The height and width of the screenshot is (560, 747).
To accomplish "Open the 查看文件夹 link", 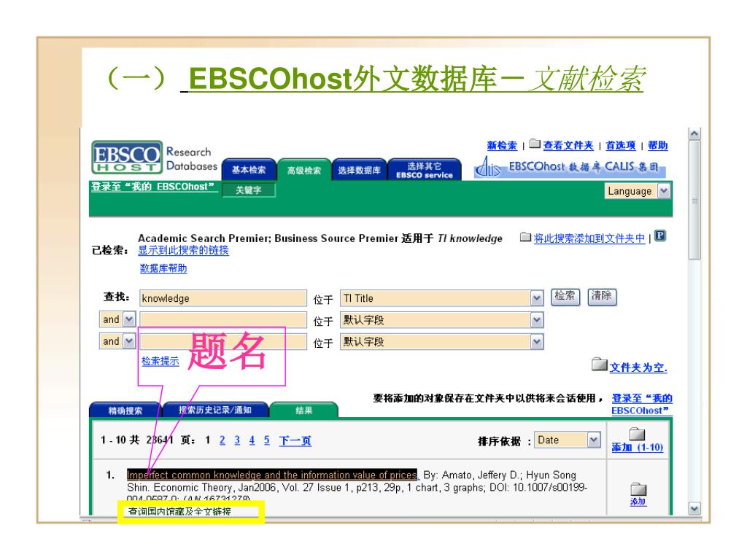I will [x=568, y=145].
